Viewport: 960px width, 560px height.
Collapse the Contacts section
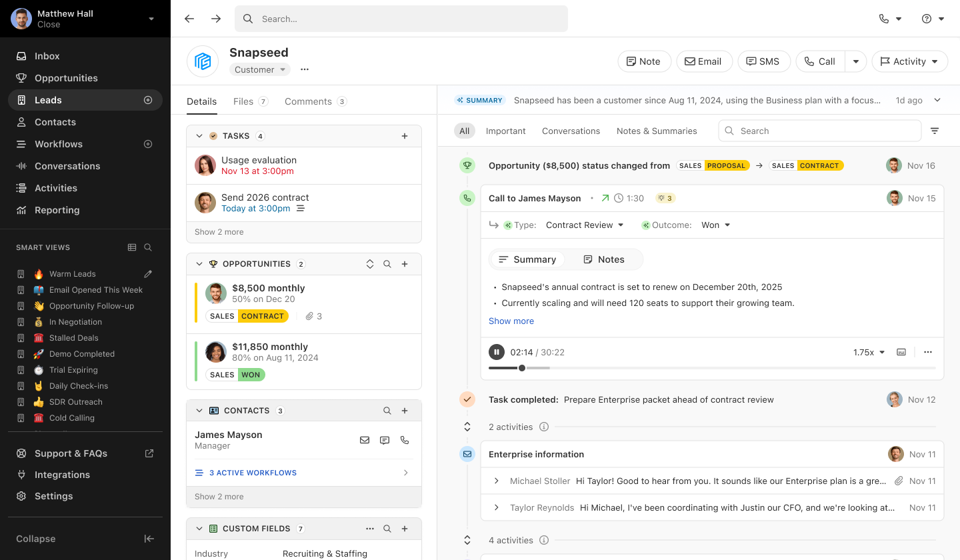coord(199,411)
